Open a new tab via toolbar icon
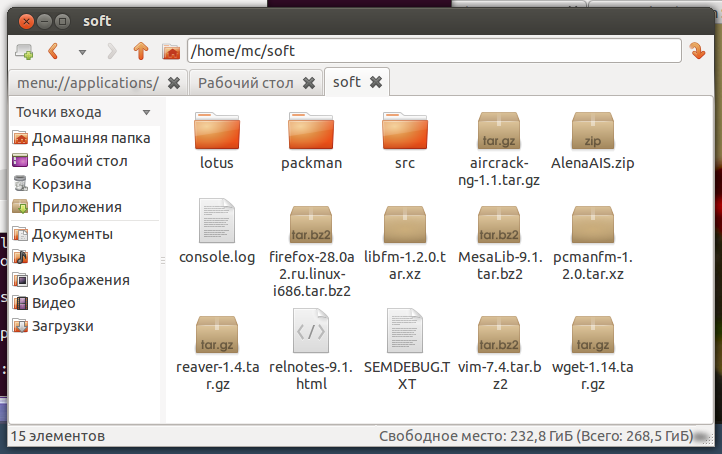This screenshot has width=722, height=454. (24, 51)
